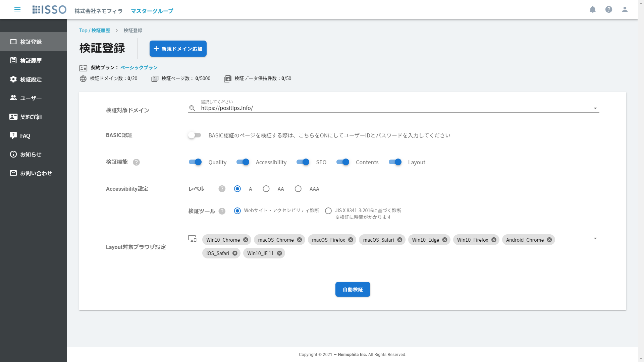The height and width of the screenshot is (362, 644).
Task: Remove the Win10_Firefox chip
Action: [494, 240]
